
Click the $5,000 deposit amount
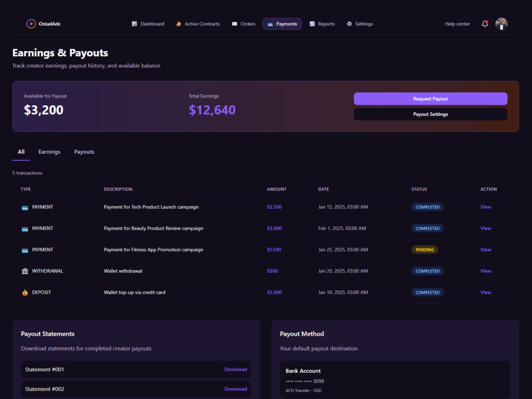274,293
